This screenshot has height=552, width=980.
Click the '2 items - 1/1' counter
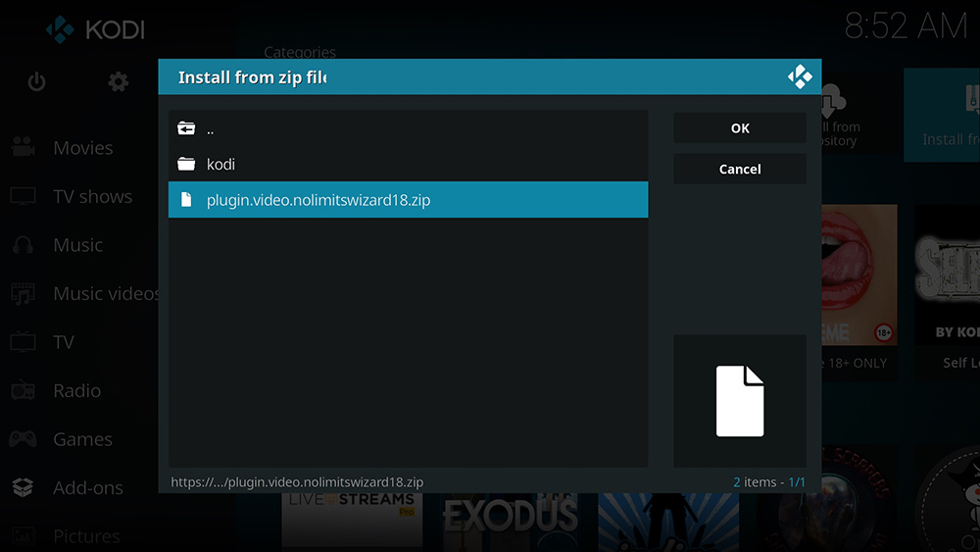[768, 482]
